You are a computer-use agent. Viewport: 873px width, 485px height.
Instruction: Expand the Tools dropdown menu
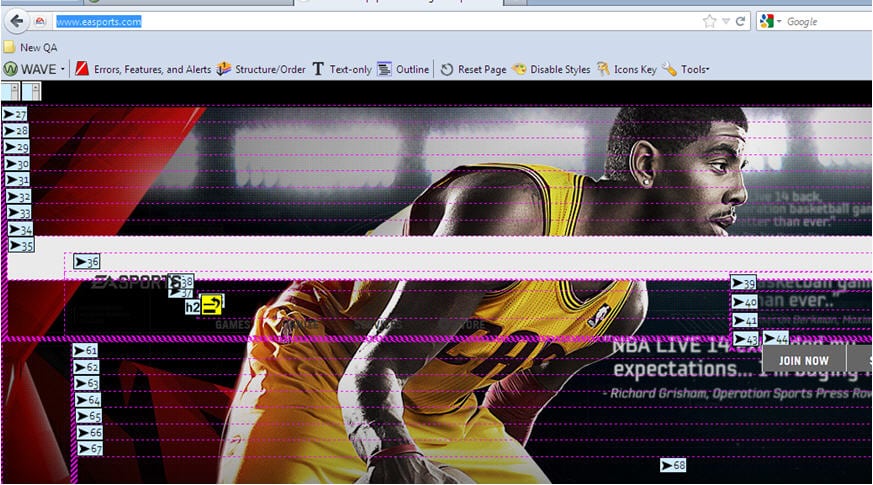click(x=686, y=69)
